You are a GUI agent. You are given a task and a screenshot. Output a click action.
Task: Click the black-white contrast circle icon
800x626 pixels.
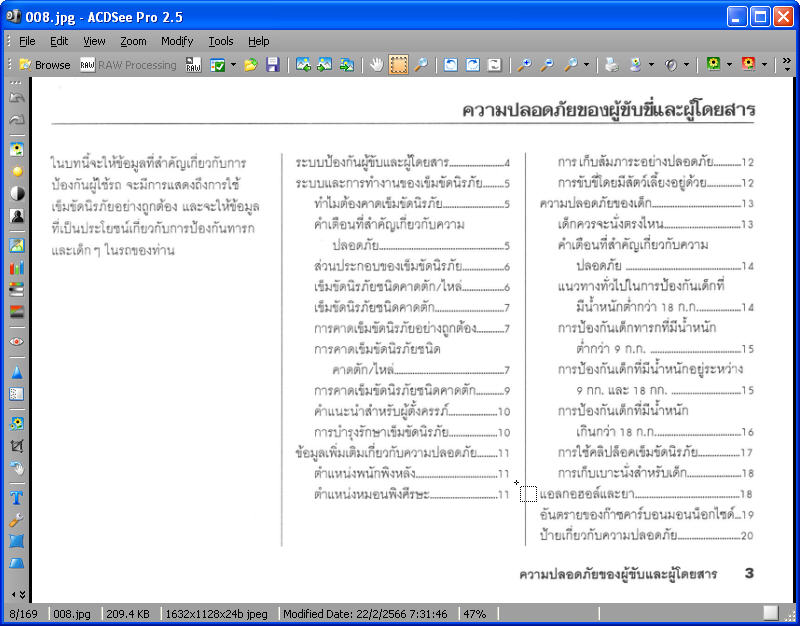click(x=17, y=194)
